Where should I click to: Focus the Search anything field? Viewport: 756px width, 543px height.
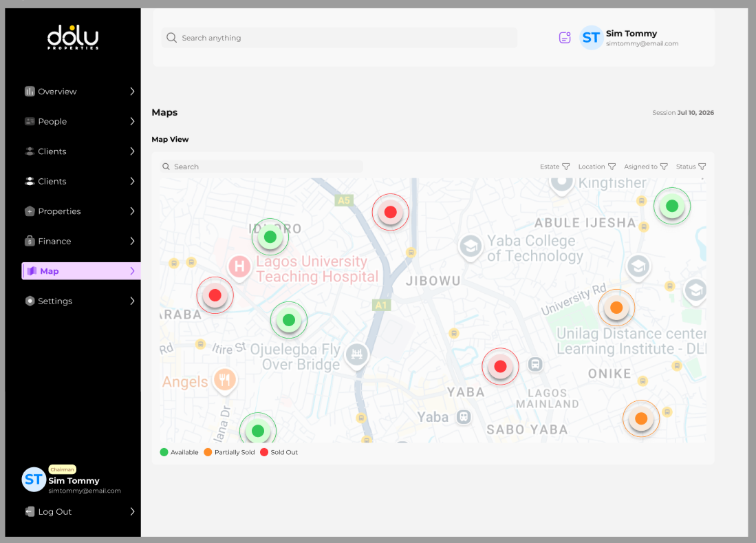(x=339, y=38)
